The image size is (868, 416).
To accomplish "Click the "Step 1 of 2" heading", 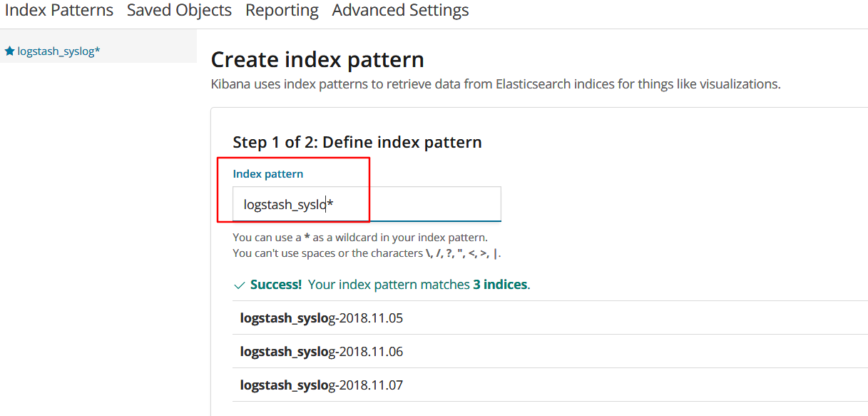I will pos(357,142).
